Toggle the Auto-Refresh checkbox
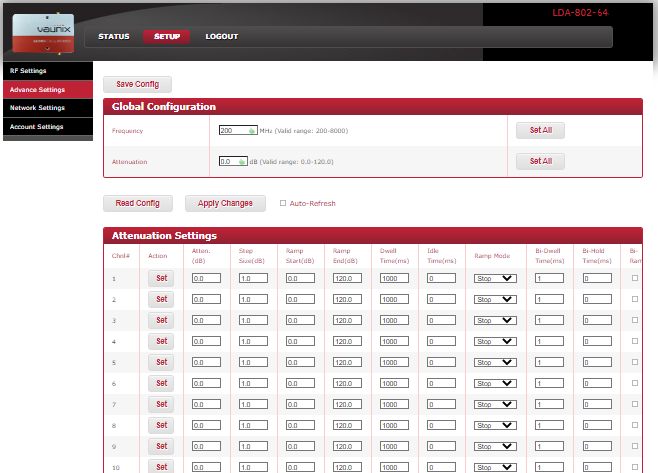 click(x=283, y=203)
